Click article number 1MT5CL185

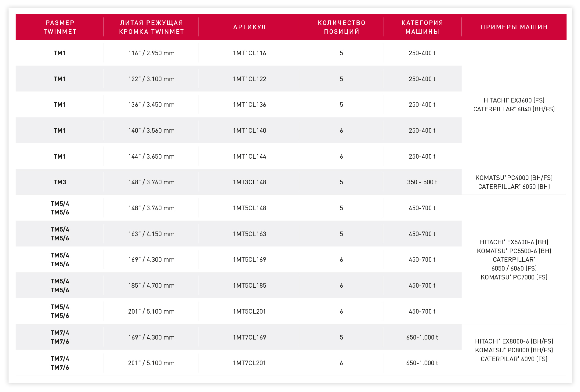coord(249,286)
